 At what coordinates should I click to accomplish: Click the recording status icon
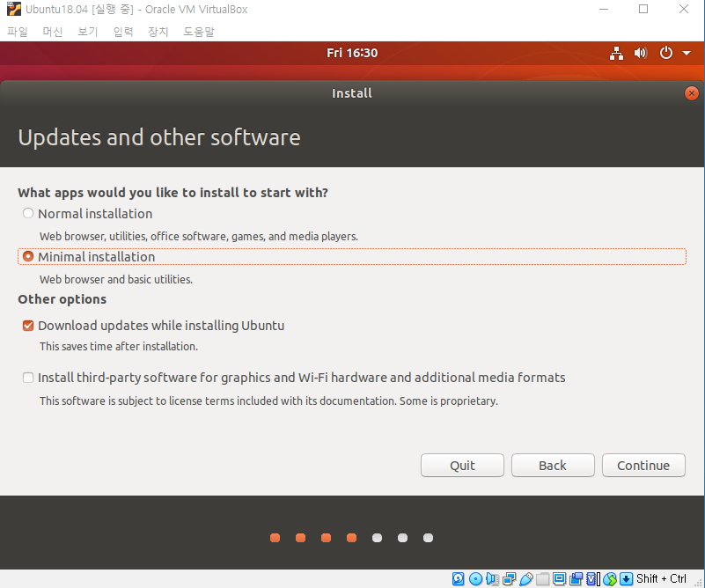click(x=576, y=579)
